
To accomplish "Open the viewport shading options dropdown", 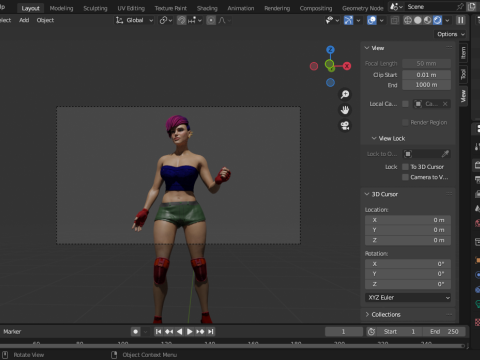I will (447, 20).
